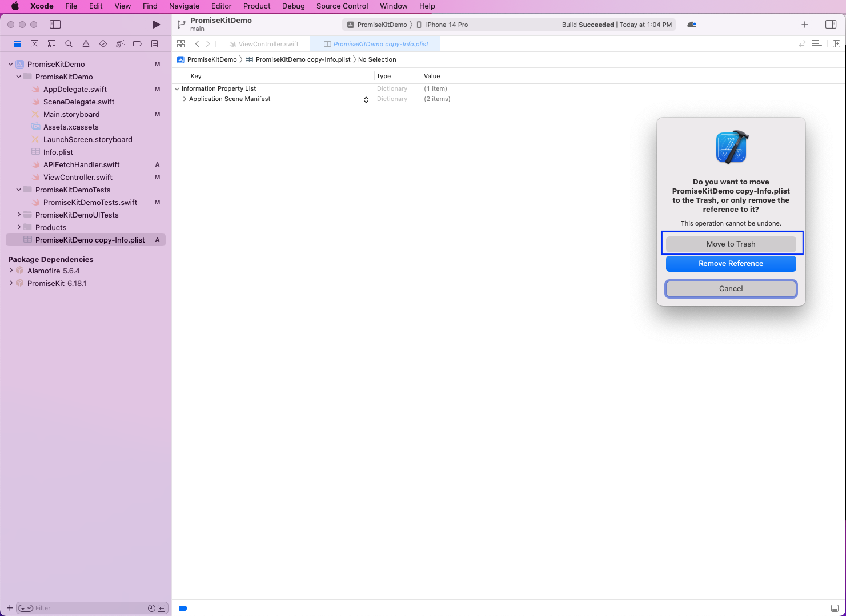Image resolution: width=846 pixels, height=616 pixels.
Task: Toggle recent files filter clock icon
Action: click(x=151, y=608)
